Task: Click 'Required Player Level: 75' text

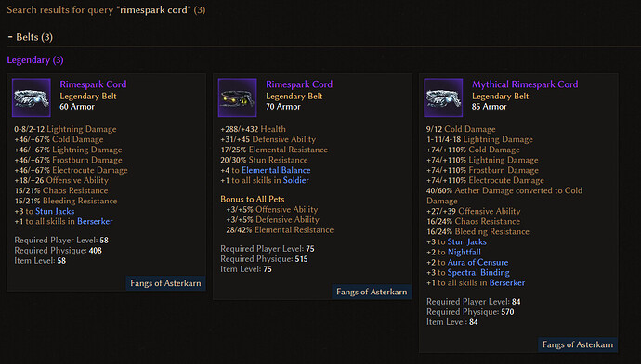Action: pyautogui.click(x=268, y=249)
